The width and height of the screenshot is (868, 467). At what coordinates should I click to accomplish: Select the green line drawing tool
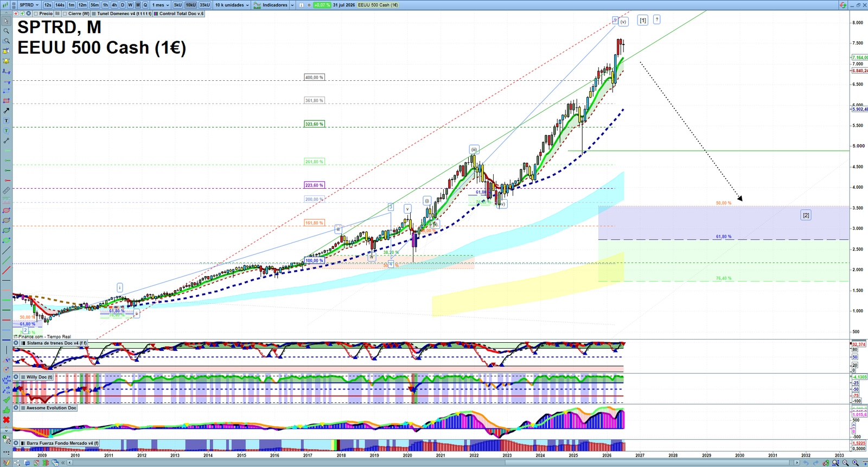point(7,261)
